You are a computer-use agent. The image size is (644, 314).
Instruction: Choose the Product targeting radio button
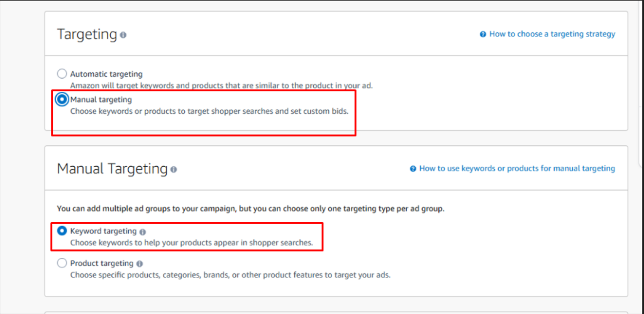[x=62, y=263]
